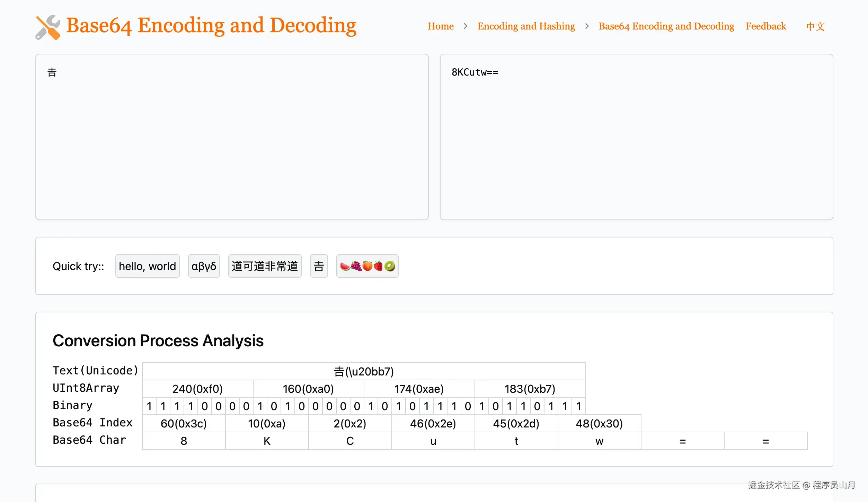Select the fruit emojis quick try icon
Viewport: 868px width, 502px height.
(367, 266)
